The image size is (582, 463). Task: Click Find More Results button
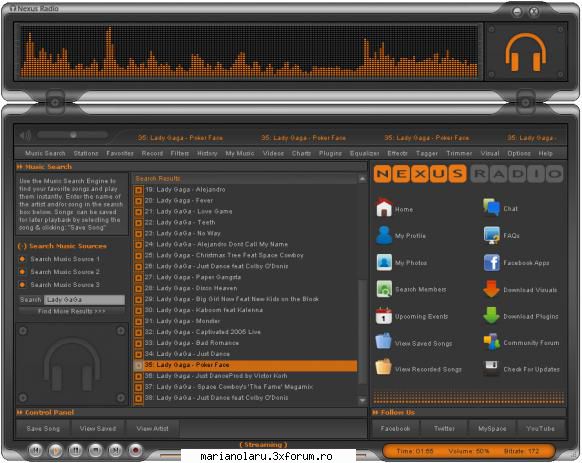point(72,312)
